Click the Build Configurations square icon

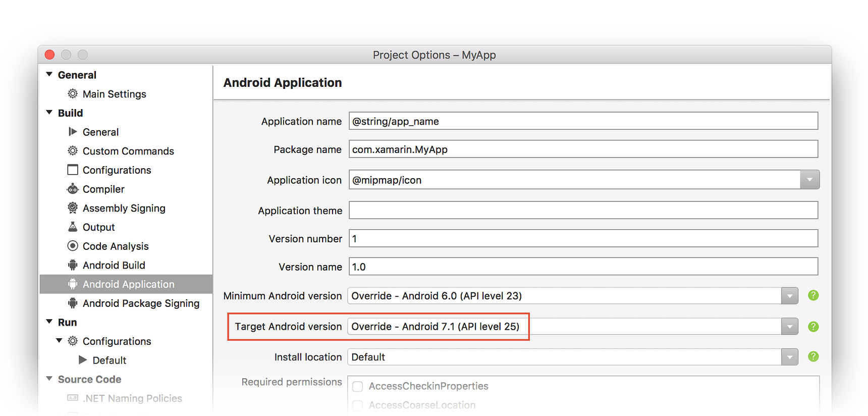pos(73,170)
